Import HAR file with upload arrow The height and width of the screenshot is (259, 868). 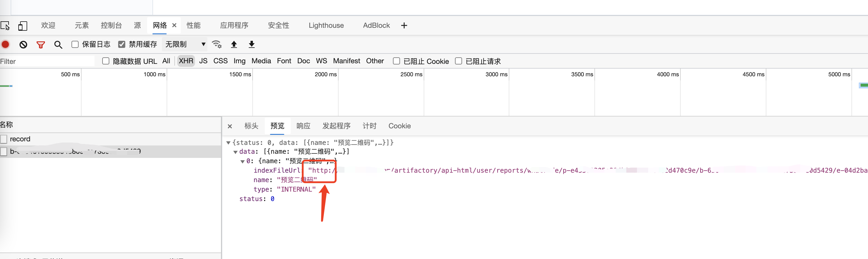[x=234, y=44]
